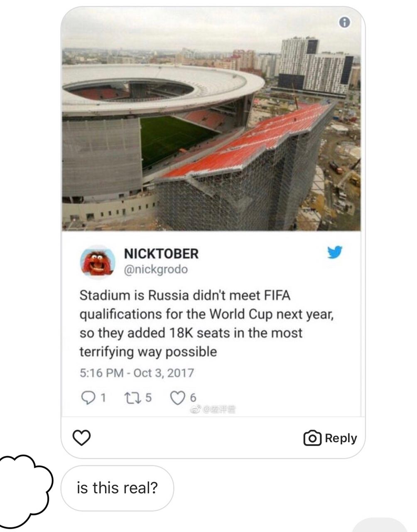Tap the info icon on the stadium photo
Screen dimensions: 417x532
coord(344,22)
